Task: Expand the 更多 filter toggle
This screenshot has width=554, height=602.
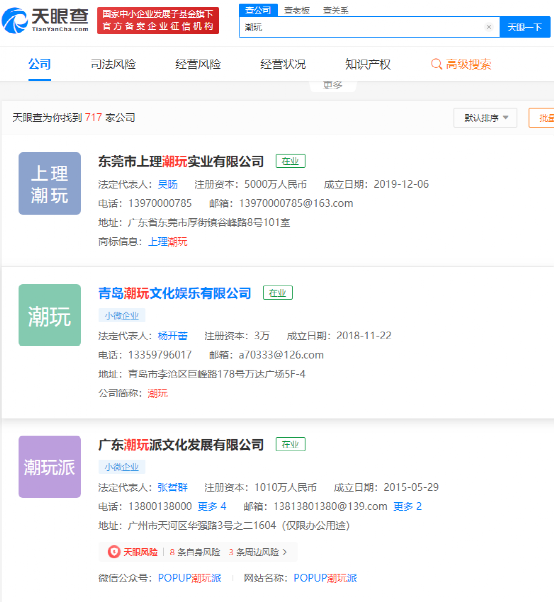Action: coord(332,85)
